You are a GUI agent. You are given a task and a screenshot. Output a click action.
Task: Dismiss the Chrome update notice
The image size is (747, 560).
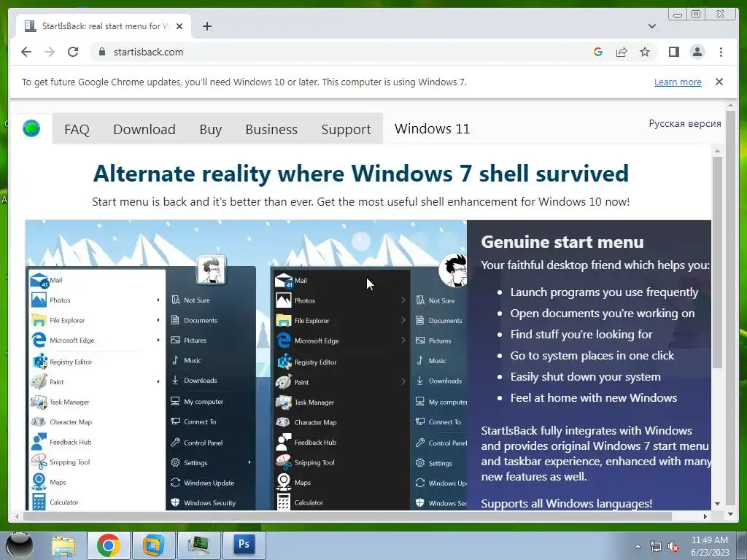pyautogui.click(x=719, y=82)
